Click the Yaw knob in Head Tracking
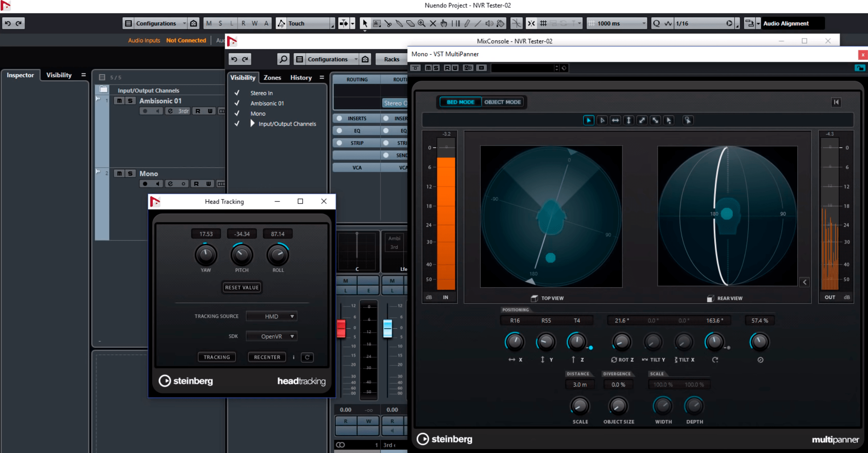This screenshot has height=453, width=868. [x=206, y=255]
